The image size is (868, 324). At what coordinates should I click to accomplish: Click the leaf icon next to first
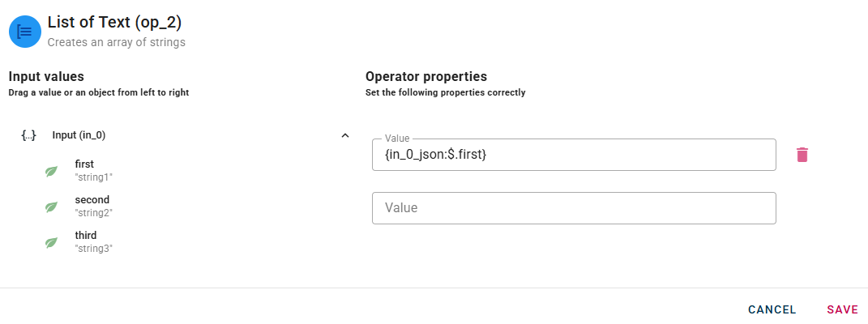coord(51,172)
